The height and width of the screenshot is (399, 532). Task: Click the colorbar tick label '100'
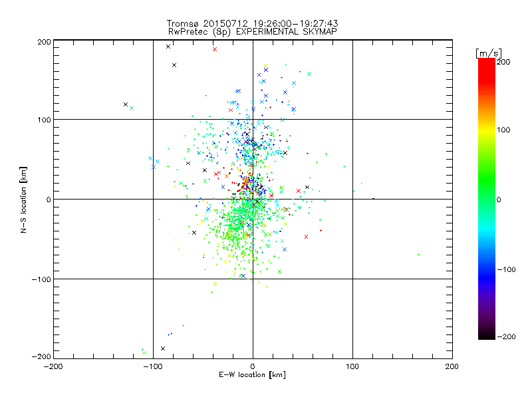[x=503, y=130]
